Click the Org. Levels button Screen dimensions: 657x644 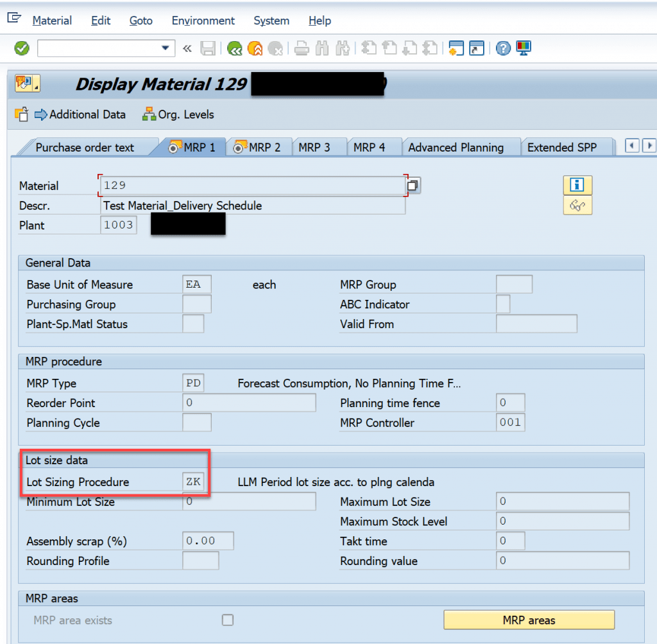[x=178, y=114]
